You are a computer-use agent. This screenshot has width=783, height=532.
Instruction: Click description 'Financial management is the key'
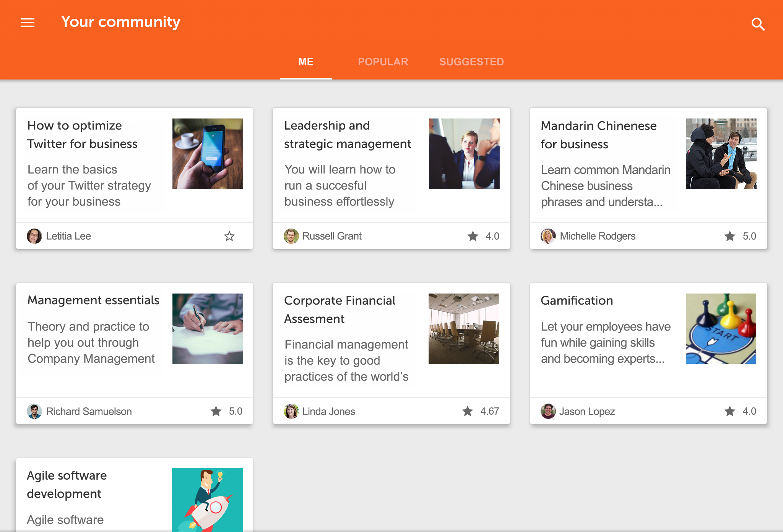point(346,360)
